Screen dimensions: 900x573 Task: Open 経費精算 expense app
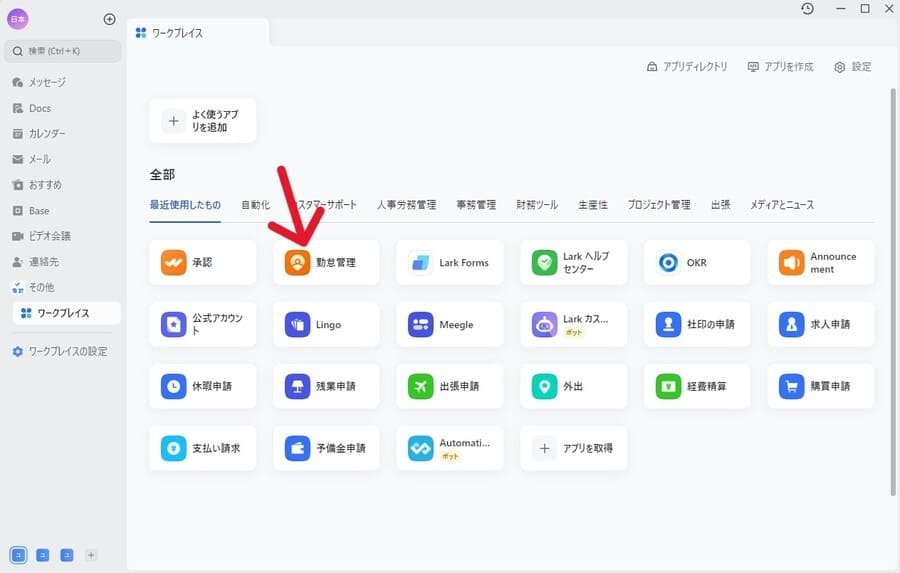pyautogui.click(x=697, y=386)
